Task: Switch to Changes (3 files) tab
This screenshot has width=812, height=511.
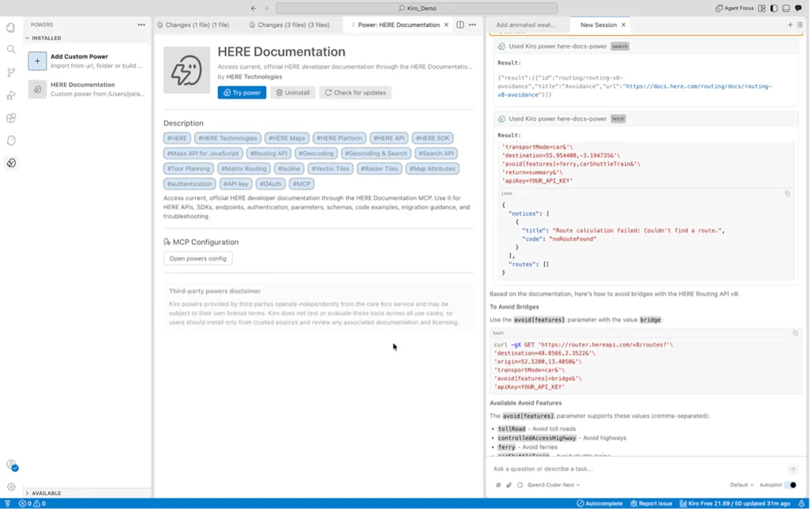Action: [290, 25]
